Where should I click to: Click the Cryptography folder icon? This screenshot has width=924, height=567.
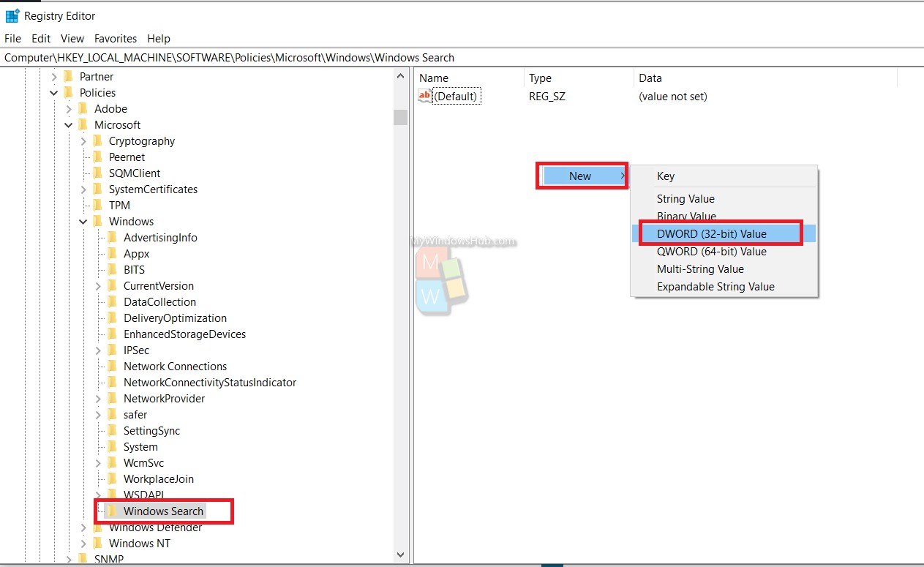pos(98,140)
